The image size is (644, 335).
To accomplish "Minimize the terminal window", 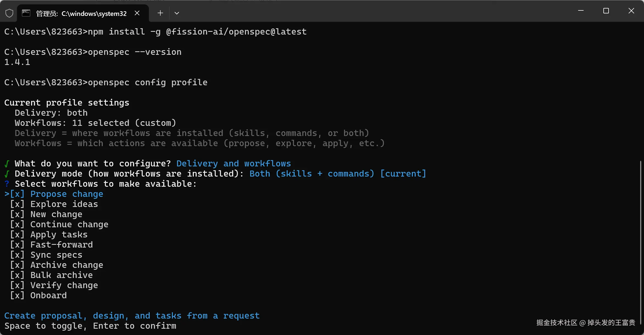I will coord(581,11).
